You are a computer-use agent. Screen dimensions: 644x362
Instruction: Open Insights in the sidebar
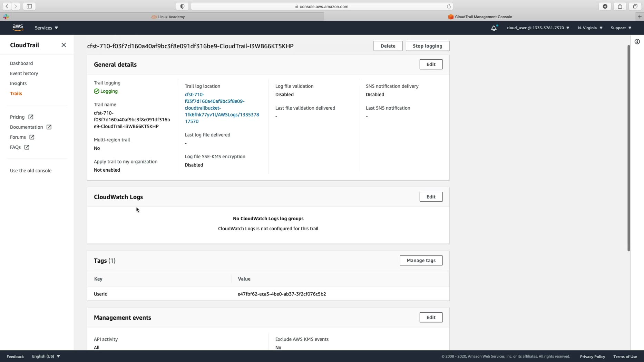[18, 83]
